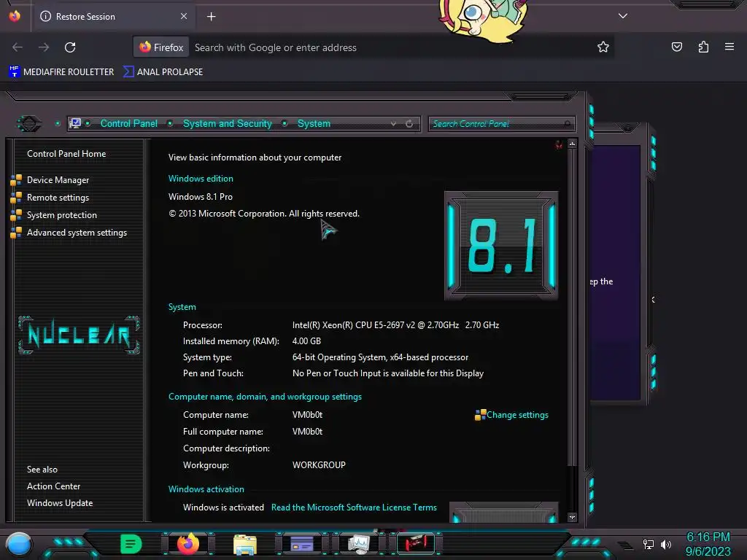The width and height of the screenshot is (747, 560).
Task: Click the shield icon beside Advanced system settings
Action: 16,233
